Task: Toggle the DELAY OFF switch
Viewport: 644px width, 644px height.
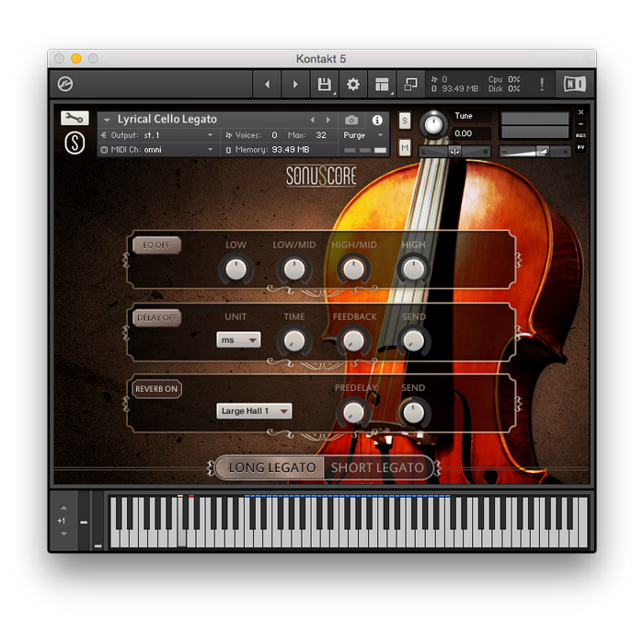Action: 156,317
